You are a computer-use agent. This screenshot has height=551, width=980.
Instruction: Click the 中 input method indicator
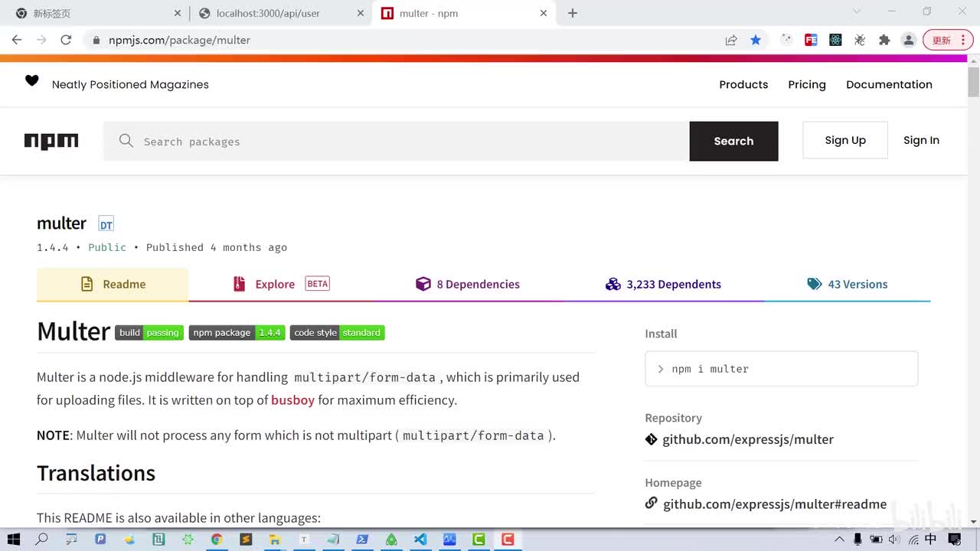[931, 540]
